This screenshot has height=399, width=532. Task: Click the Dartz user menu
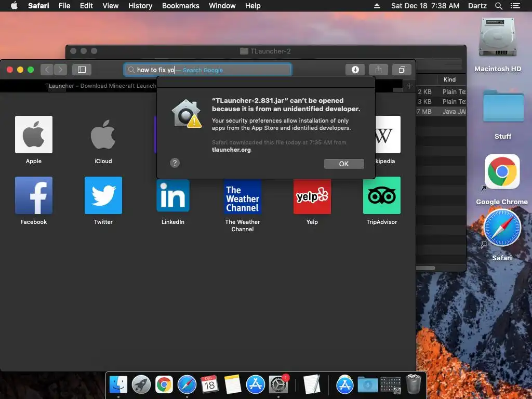point(477,6)
